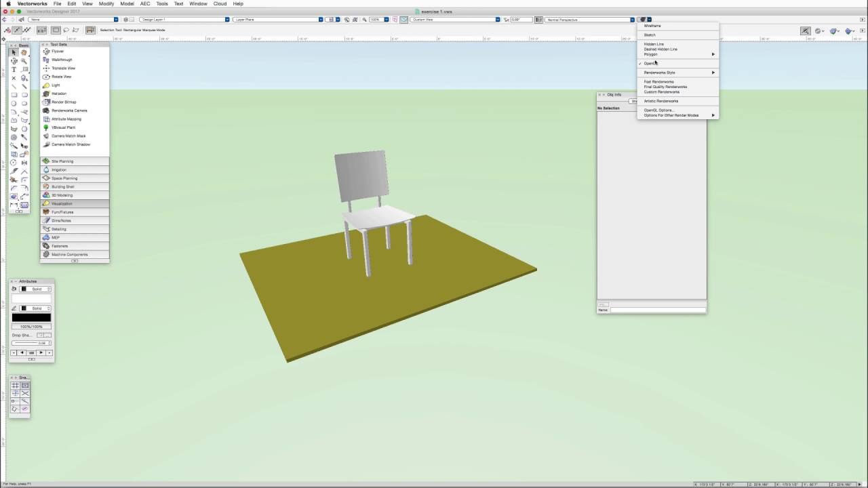Screen dimensions: 868x488
Task: Select the checked OpenGL render mode
Action: pos(677,63)
